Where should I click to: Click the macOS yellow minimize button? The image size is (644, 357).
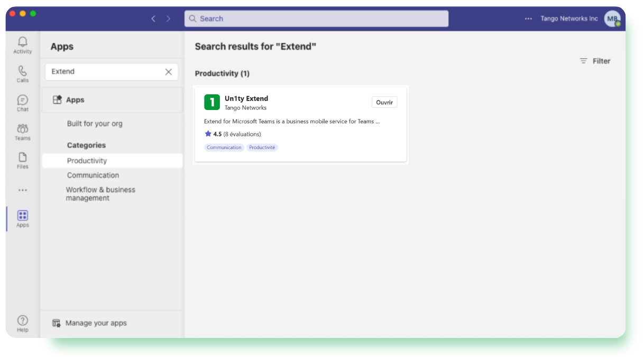point(23,14)
